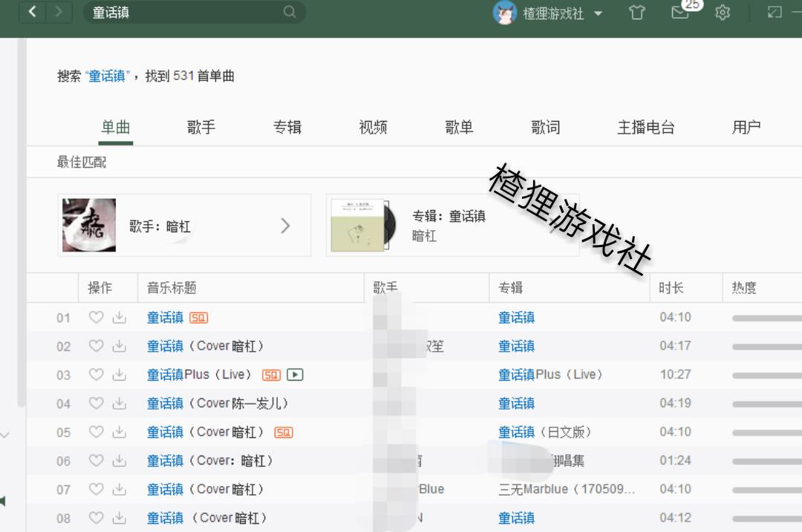The height and width of the screenshot is (532, 802).
Task: Switch to the 歌手 tab
Action: click(200, 128)
